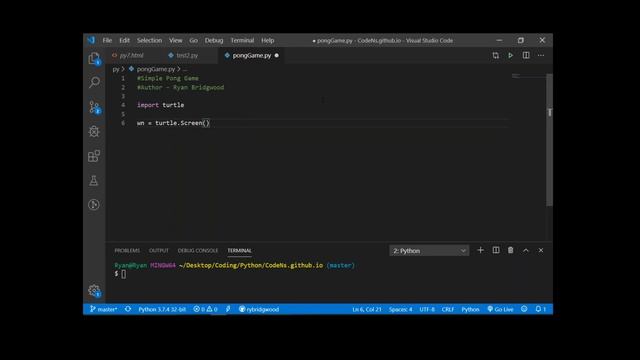The height and width of the screenshot is (360, 640).
Task: Split the editor to the right
Action: (526, 55)
